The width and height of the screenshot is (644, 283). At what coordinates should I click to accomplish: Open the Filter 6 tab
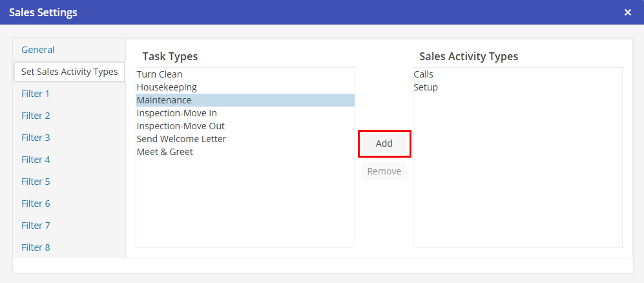coord(36,204)
